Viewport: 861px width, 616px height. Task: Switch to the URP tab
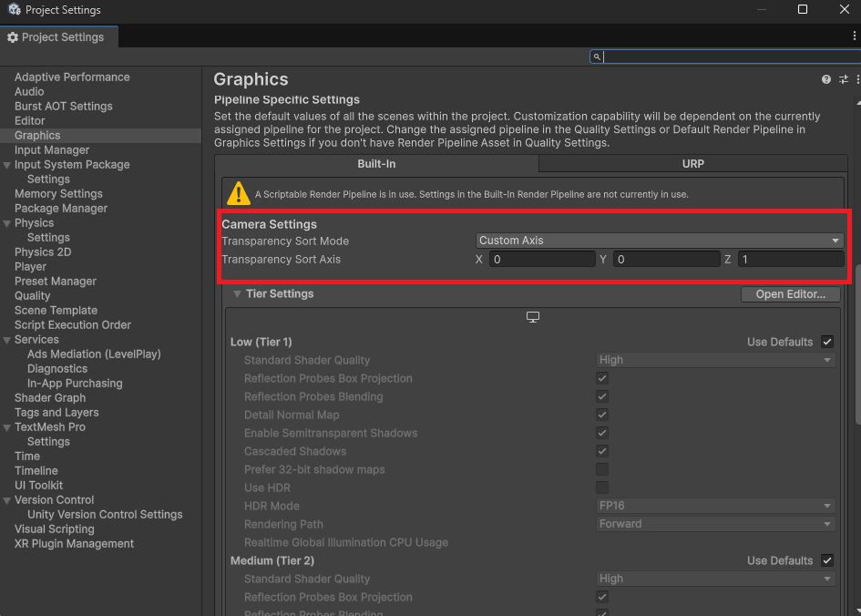[692, 164]
